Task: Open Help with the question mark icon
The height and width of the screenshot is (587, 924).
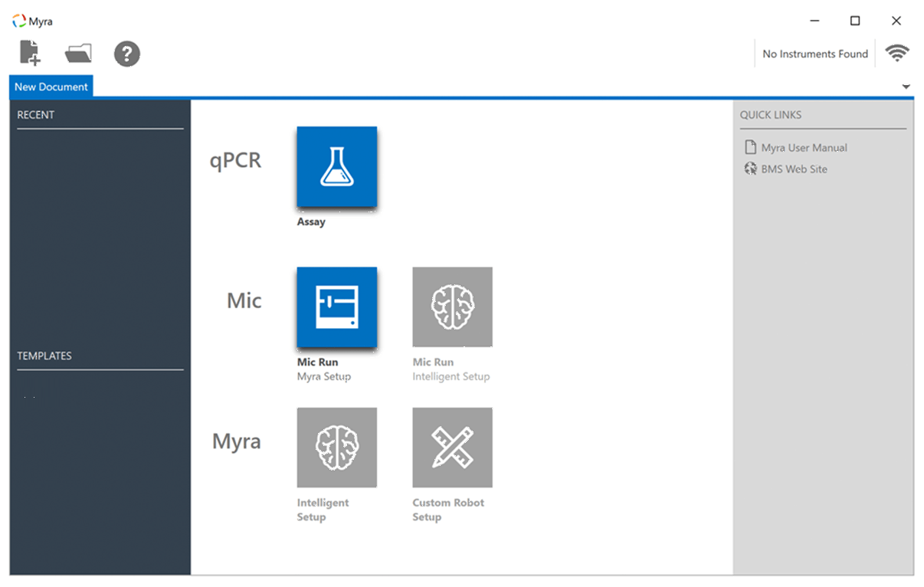Action: pos(127,54)
